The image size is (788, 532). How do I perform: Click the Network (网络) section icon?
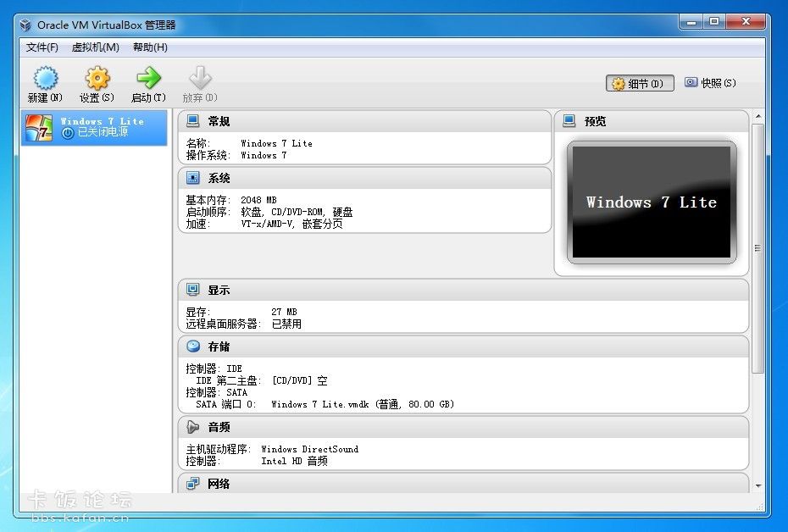coord(193,484)
